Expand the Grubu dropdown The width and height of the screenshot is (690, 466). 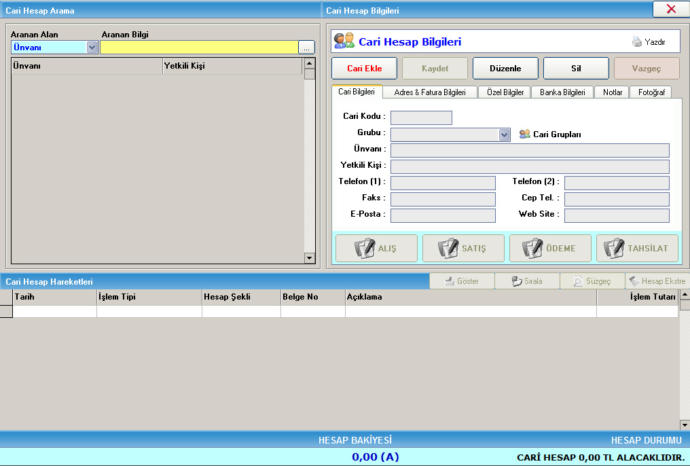coord(504,135)
